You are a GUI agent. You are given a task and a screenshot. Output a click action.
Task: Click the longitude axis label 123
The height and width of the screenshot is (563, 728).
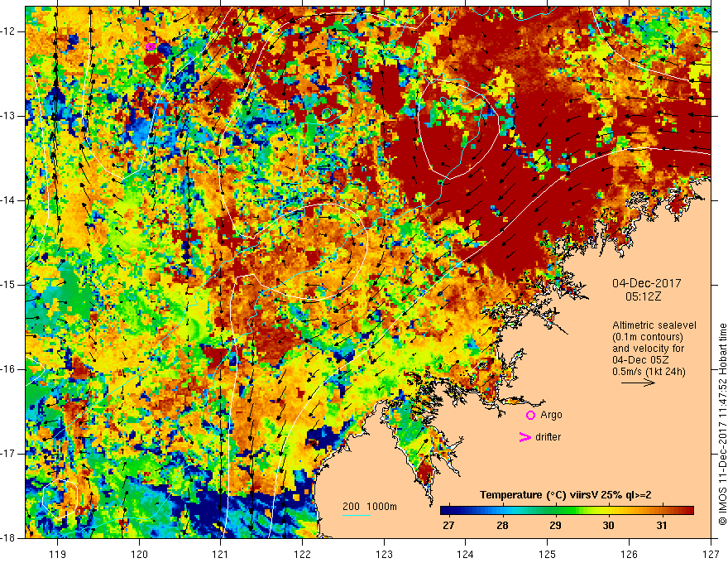384,554
